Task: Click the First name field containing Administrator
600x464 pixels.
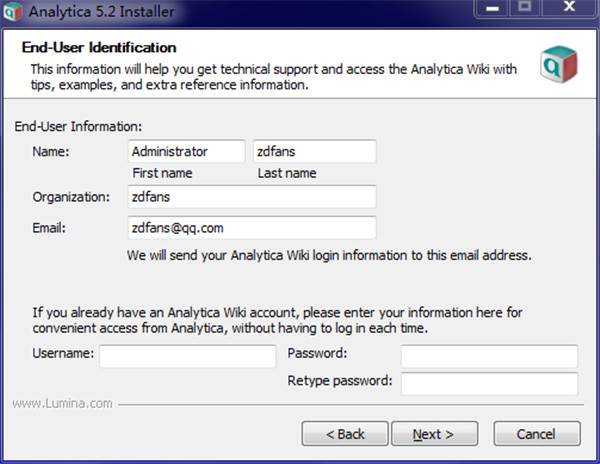Action: (187, 152)
